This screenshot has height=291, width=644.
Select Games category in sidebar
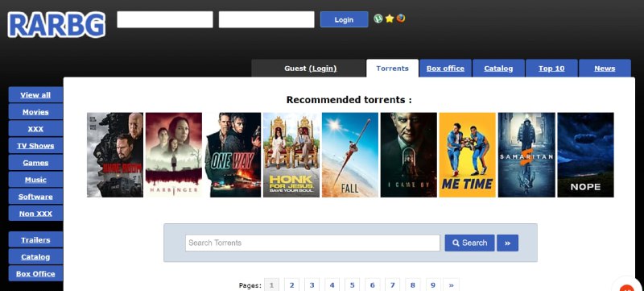(x=35, y=162)
